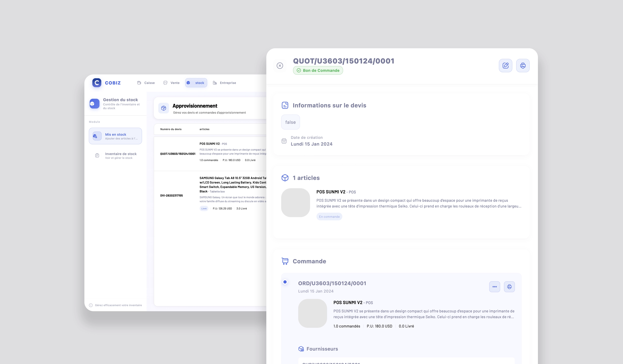Click the Bon de Commande status badge
The image size is (623, 364).
tap(318, 70)
